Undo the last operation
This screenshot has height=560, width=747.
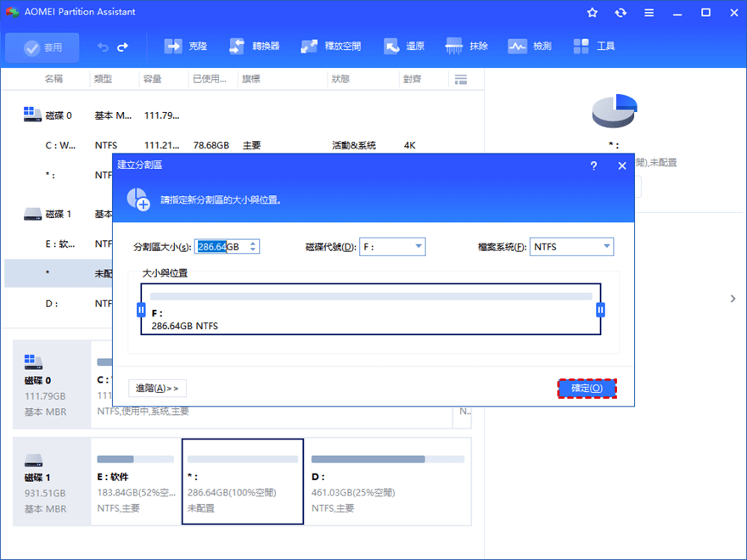pyautogui.click(x=103, y=48)
